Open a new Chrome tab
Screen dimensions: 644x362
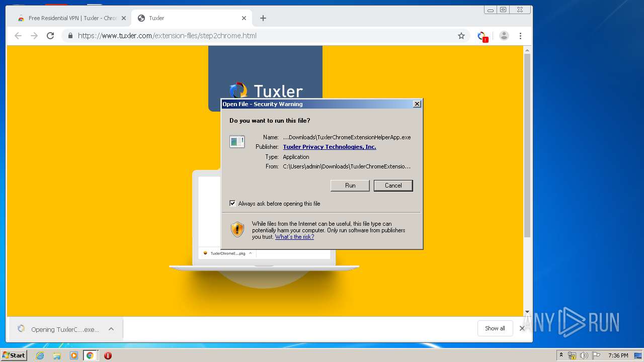click(x=263, y=18)
